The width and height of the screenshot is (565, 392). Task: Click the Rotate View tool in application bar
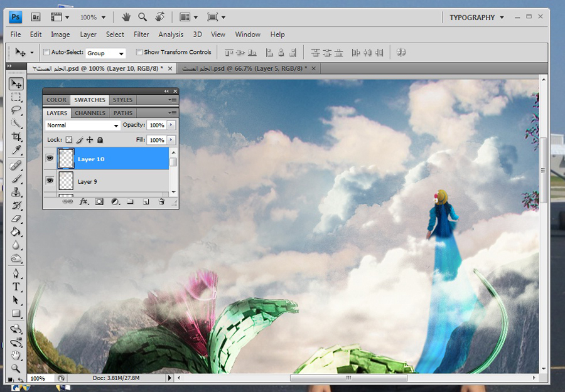click(x=159, y=17)
